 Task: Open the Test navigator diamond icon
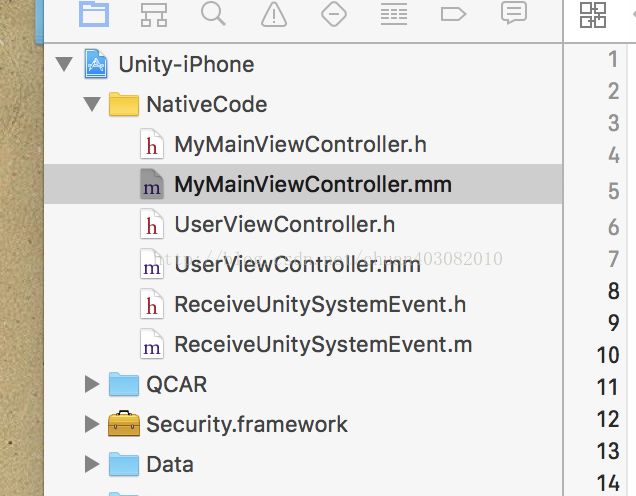click(x=333, y=14)
